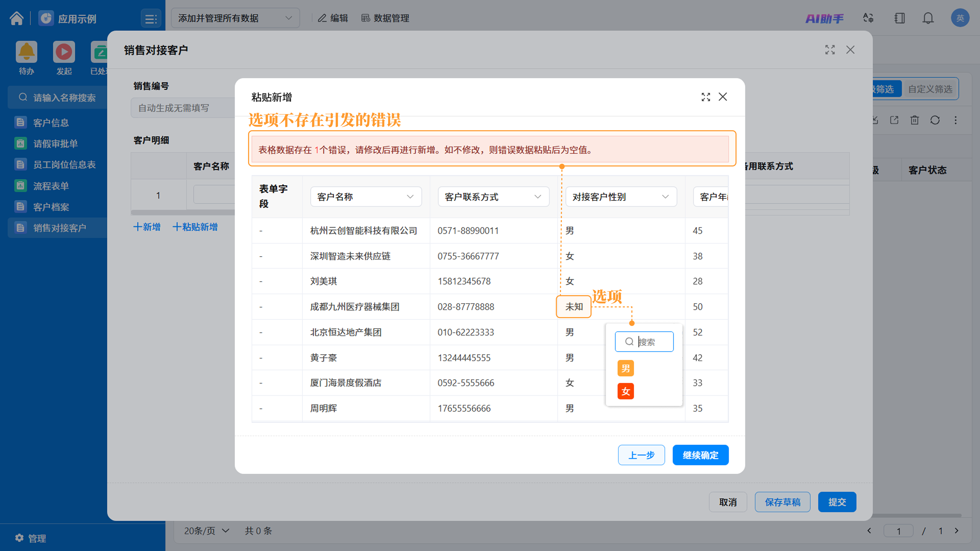The width and height of the screenshot is (980, 551).
Task: Select 销售对接客户 in the sidebar
Action: tap(57, 227)
